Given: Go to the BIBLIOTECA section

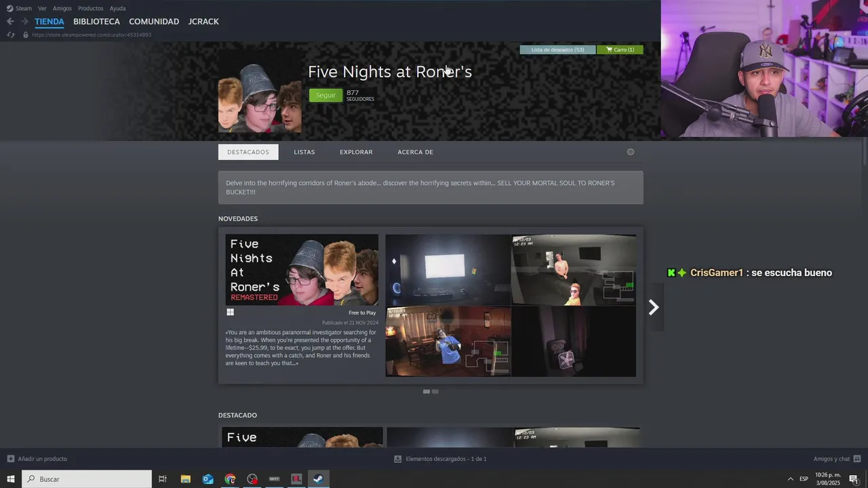Looking at the screenshot, I should tap(96, 22).
